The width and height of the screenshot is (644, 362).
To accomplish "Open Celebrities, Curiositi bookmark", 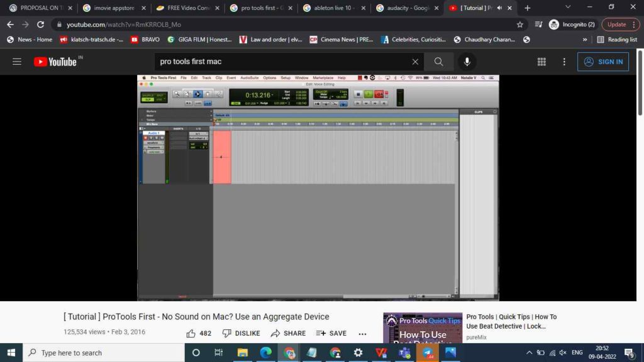I will (413, 40).
